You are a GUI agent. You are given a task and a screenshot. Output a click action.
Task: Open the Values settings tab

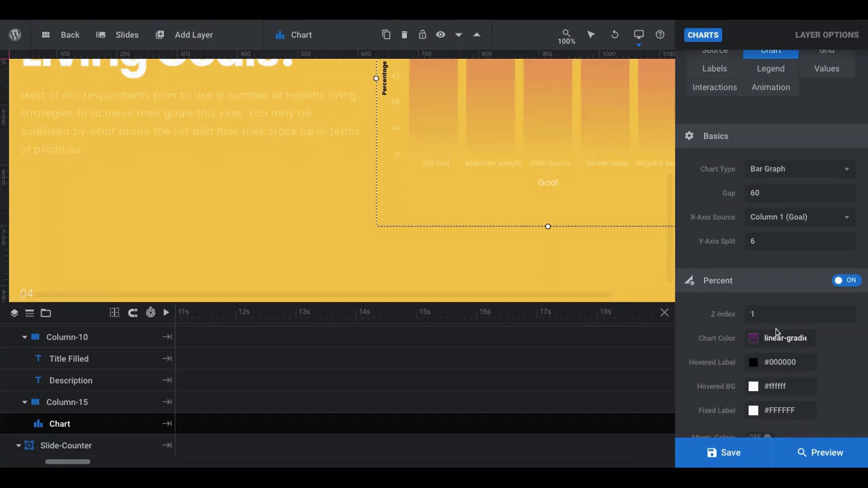[827, 68]
